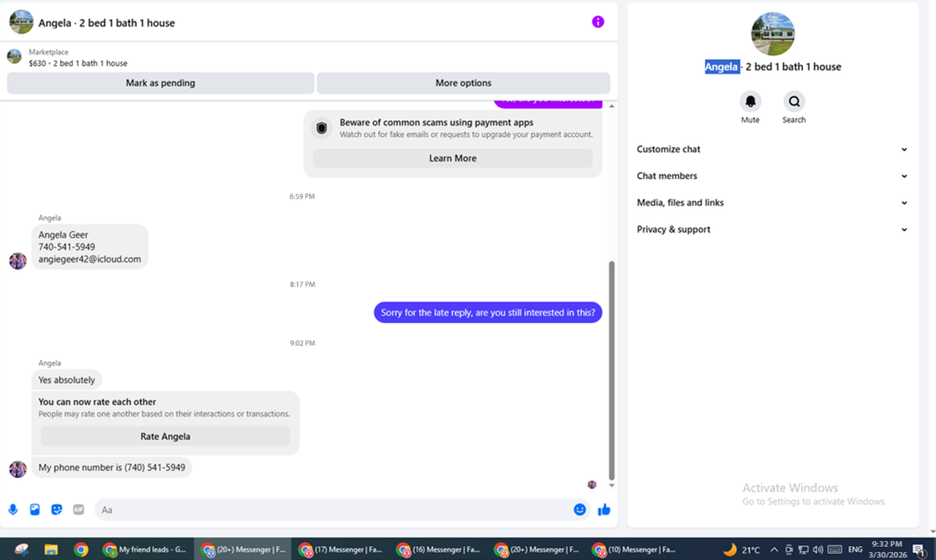The image size is (936, 560).
Task: Click the chat scrollbar thumb
Action: point(612,369)
